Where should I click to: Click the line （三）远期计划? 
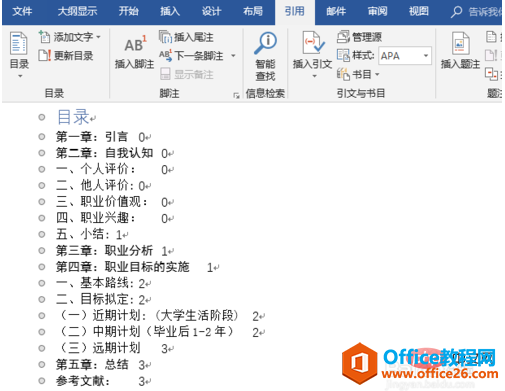99,348
